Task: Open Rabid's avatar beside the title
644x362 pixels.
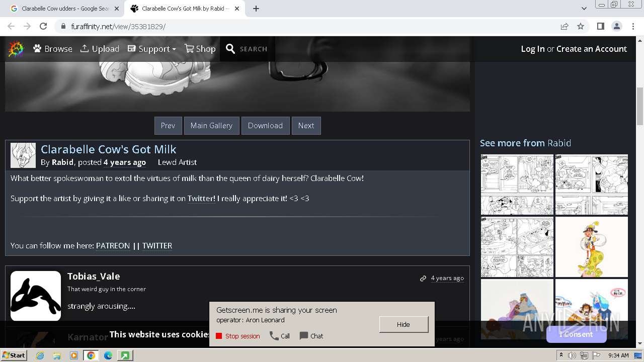Action: pos(23,155)
